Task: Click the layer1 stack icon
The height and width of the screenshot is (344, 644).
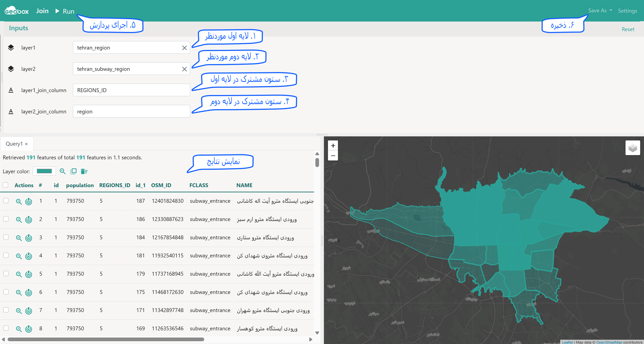Action: (x=11, y=48)
